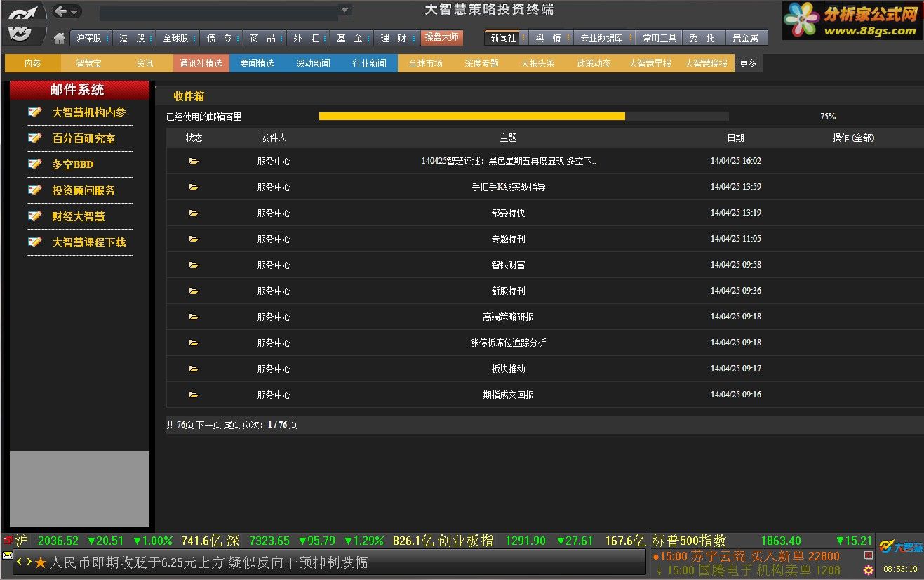Switch to the 通讯社精选 tab
This screenshot has height=580, width=924.
click(201, 63)
